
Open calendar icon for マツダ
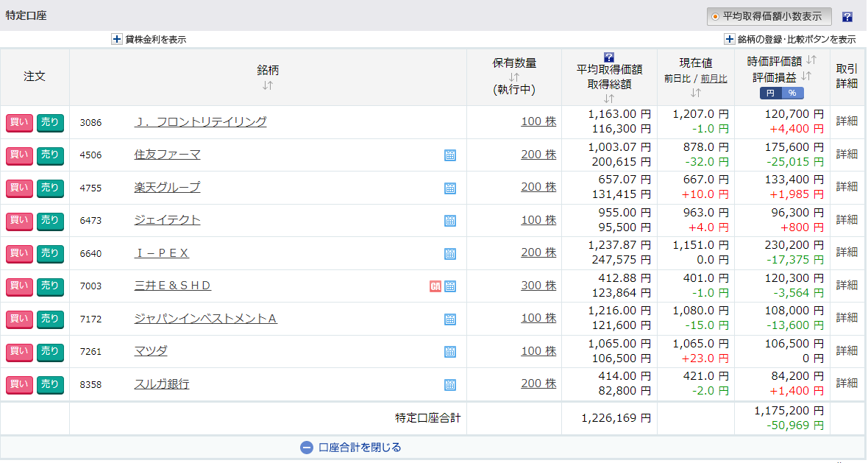coord(450,352)
